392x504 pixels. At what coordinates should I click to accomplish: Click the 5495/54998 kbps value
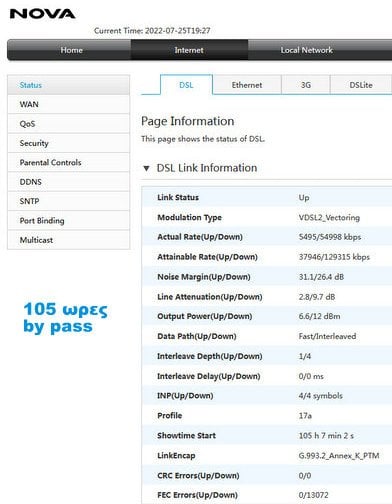coord(330,237)
